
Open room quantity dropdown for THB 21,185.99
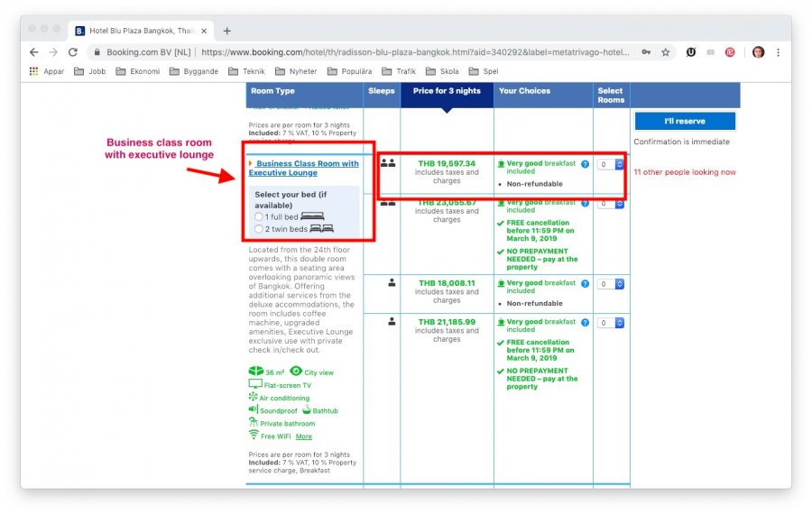click(x=611, y=322)
